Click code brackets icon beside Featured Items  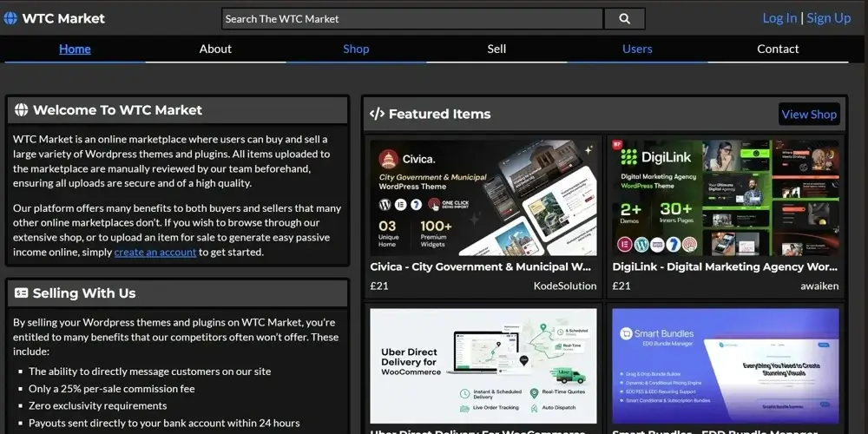[377, 114]
